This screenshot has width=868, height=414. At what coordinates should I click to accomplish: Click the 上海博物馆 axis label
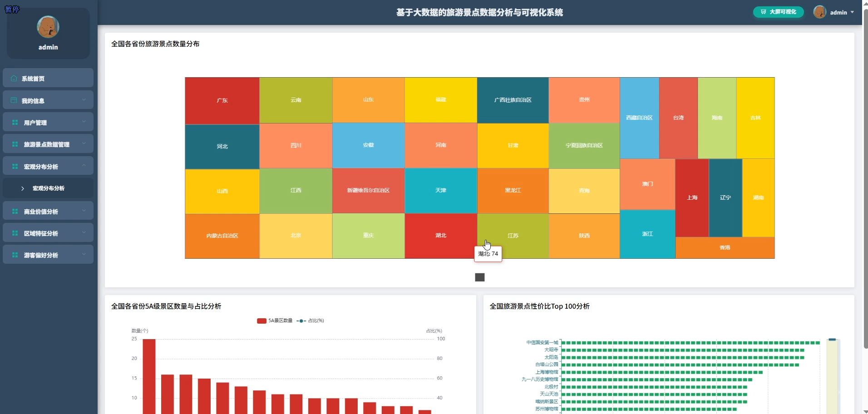pos(547,372)
